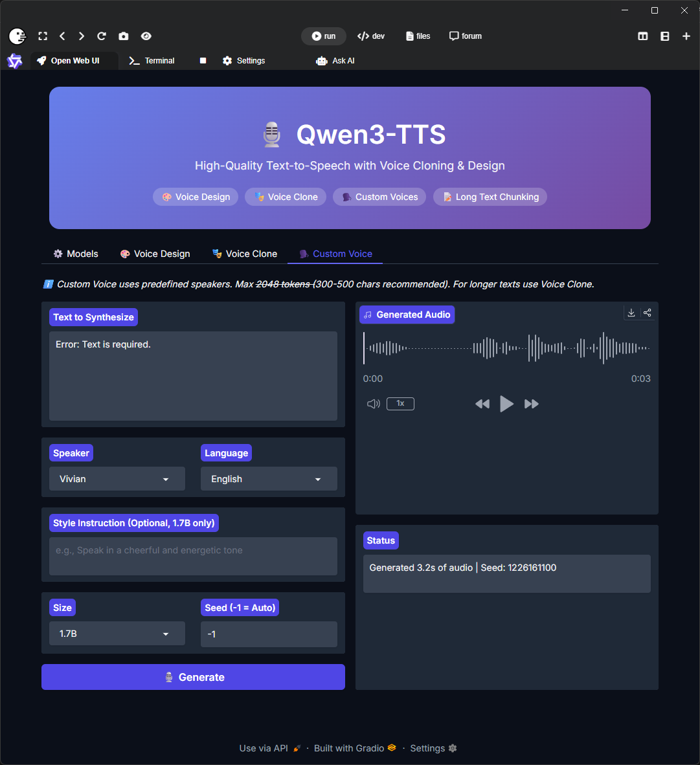The width and height of the screenshot is (700, 765).
Task: Open the dev view
Action: click(x=371, y=36)
